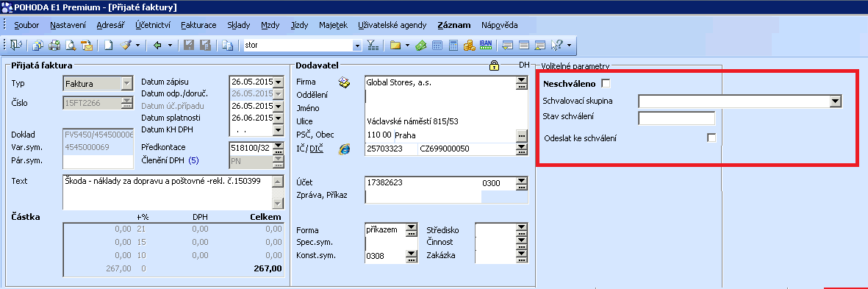This screenshot has width=868, height=289.
Task: Click the ellipsis button next to Praha
Action: pyautogui.click(x=522, y=135)
